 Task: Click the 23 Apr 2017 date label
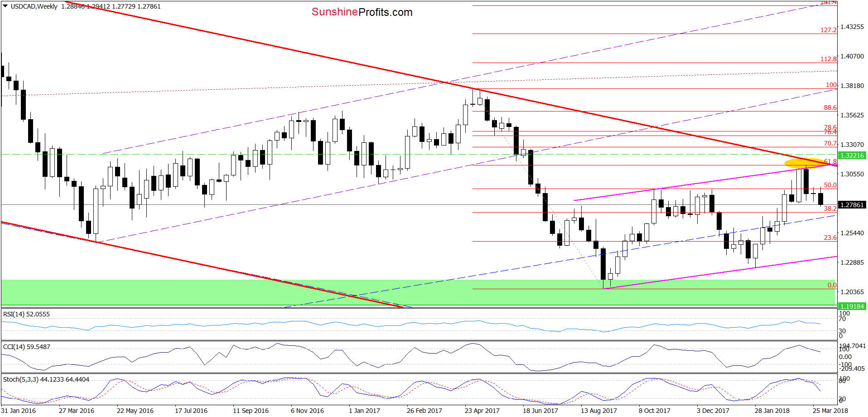(482, 411)
